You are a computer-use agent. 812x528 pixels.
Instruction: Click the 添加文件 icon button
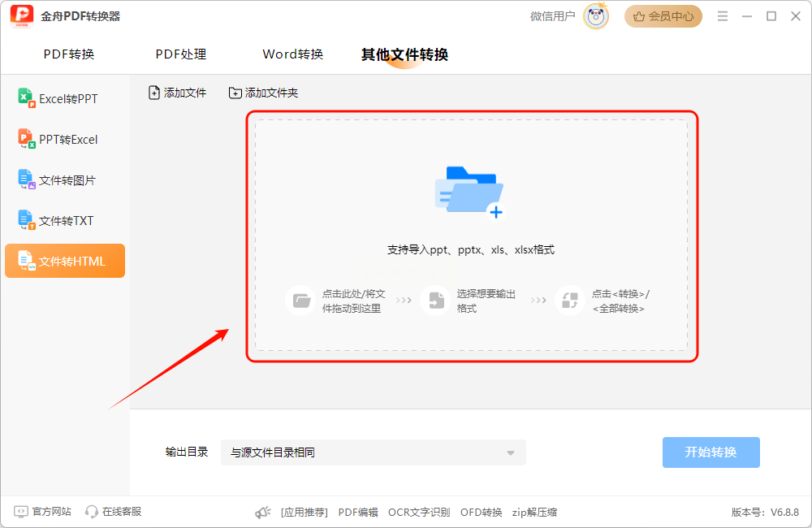point(177,93)
